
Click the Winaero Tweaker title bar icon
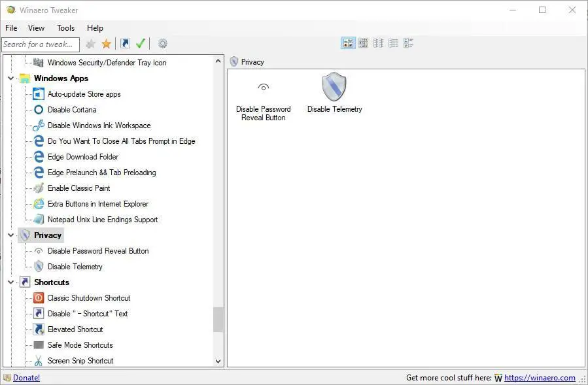[x=11, y=10]
